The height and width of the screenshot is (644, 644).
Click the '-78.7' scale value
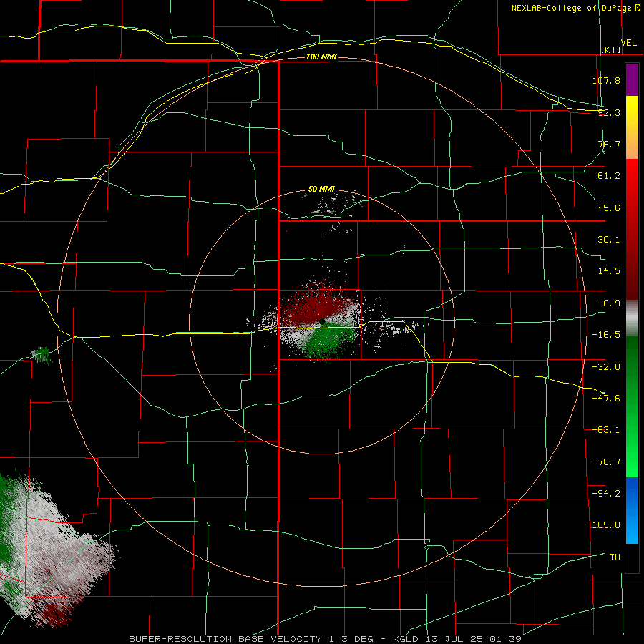tap(606, 462)
